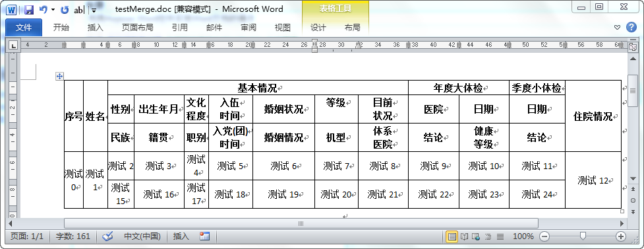The height and width of the screenshot is (249, 644).
Task: Click the zoom slider handle
Action: 583,236
